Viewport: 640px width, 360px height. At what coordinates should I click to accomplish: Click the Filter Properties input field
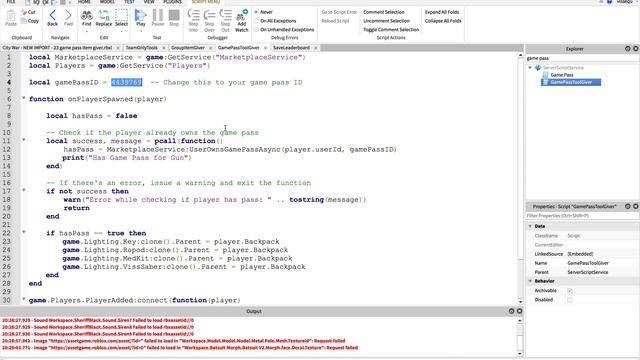pos(582,216)
